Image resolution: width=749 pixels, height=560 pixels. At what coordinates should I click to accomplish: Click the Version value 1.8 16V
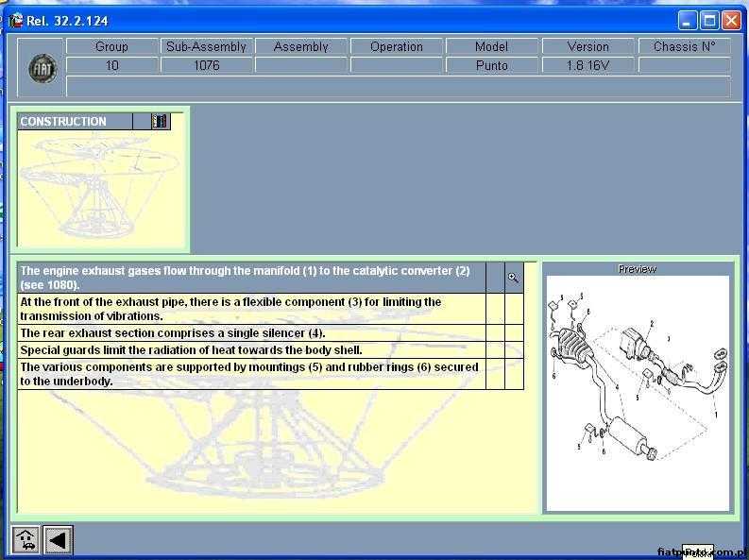588,65
